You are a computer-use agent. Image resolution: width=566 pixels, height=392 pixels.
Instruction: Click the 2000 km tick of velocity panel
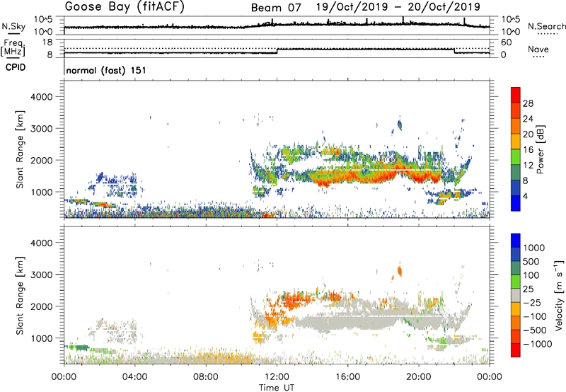[x=41, y=306]
